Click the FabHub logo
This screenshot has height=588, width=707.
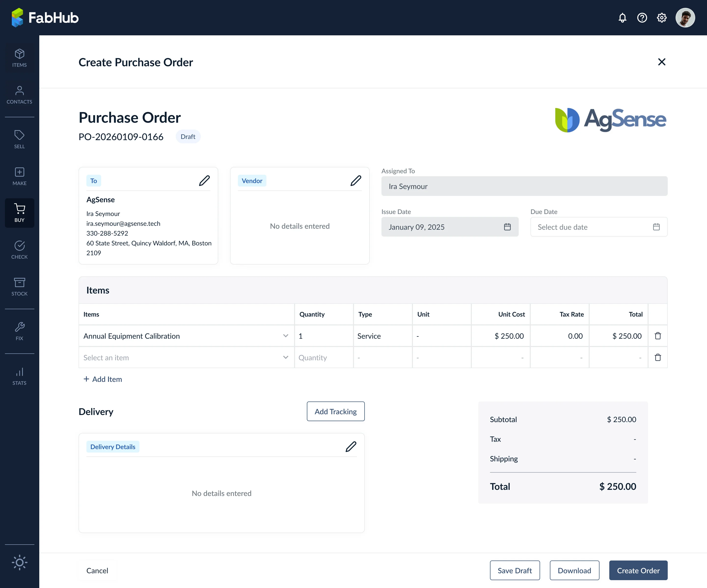(45, 17)
